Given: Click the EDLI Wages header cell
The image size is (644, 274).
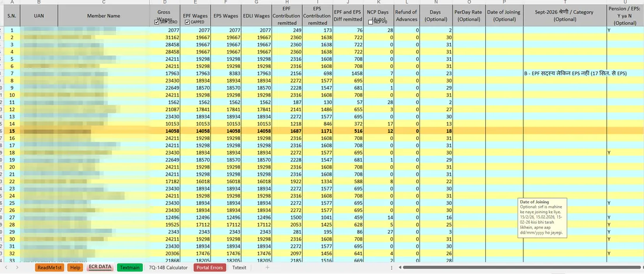Looking at the screenshot, I should click(x=256, y=16).
